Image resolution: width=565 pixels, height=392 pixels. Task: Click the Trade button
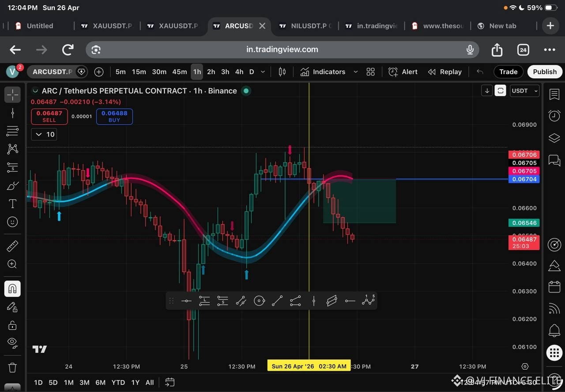point(508,72)
